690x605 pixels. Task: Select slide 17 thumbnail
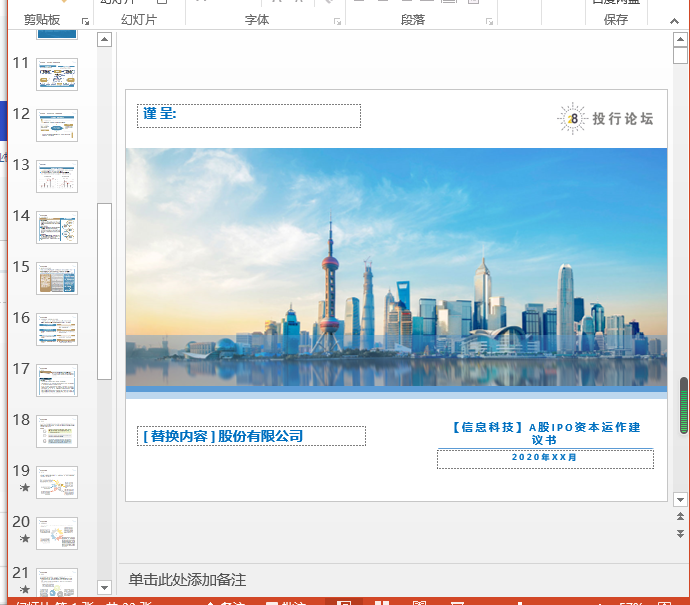(57, 381)
